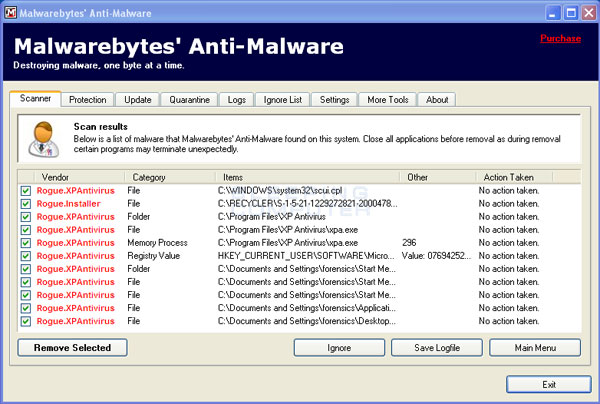Sort by the Other column header
This screenshot has height=404, width=600.
coord(438,177)
